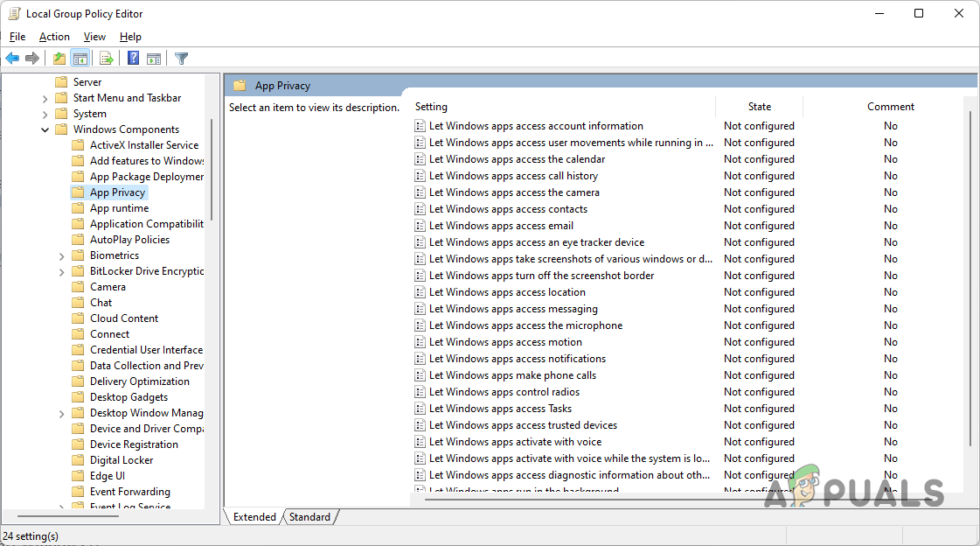Toggle the Show/Hide Action Pane icon
The width and height of the screenshot is (980, 546).
click(x=154, y=58)
